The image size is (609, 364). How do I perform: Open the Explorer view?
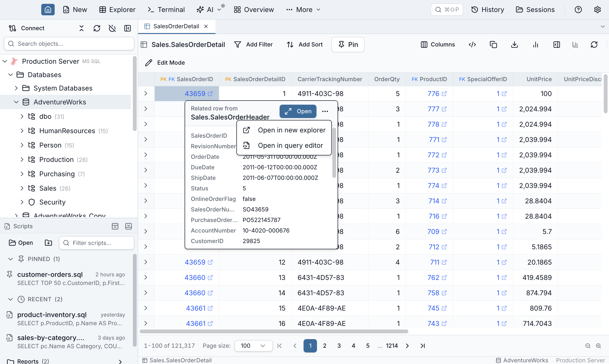(117, 10)
